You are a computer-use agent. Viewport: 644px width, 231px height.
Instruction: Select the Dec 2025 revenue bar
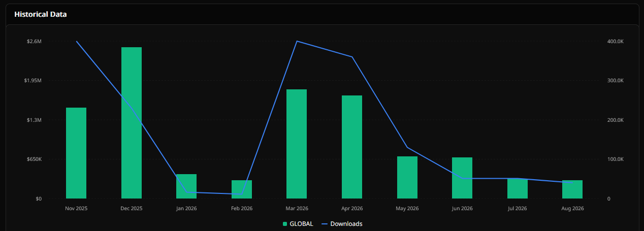point(132,123)
